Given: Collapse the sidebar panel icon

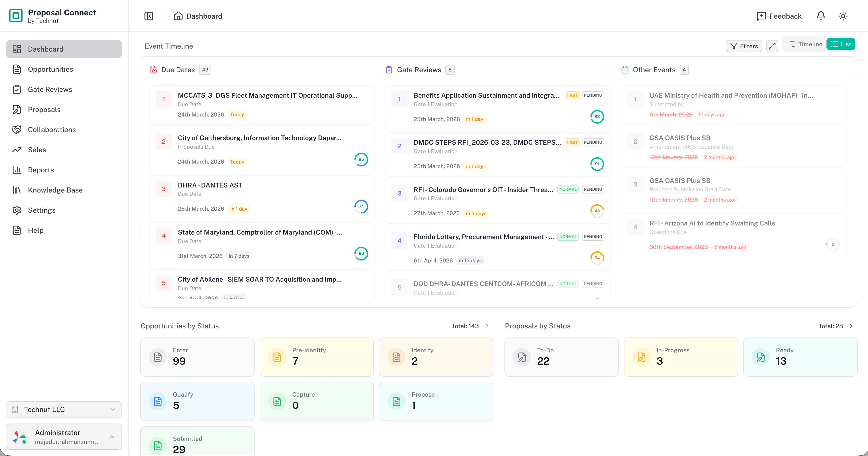Looking at the screenshot, I should pos(149,16).
